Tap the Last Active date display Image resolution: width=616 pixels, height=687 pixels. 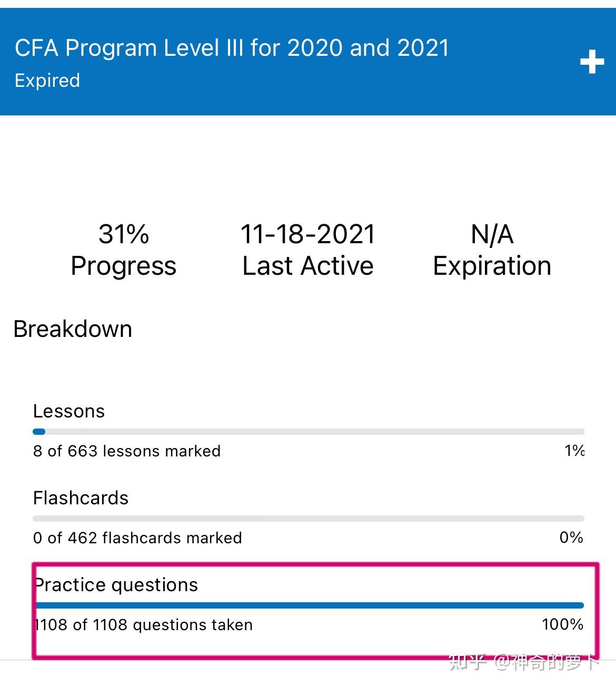pyautogui.click(x=307, y=250)
